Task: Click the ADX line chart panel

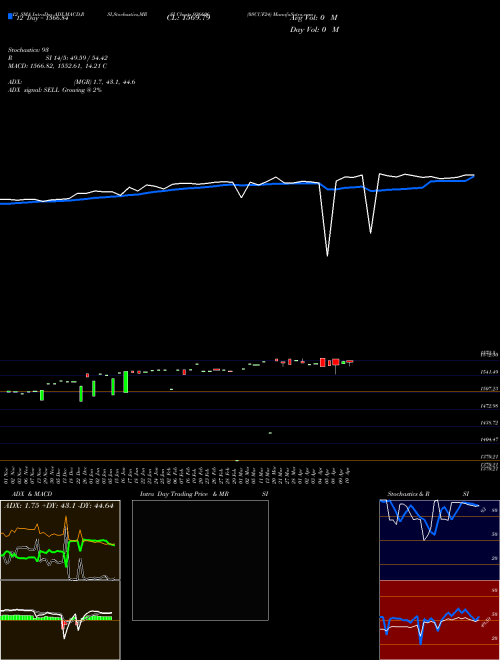Action: tap(60, 540)
